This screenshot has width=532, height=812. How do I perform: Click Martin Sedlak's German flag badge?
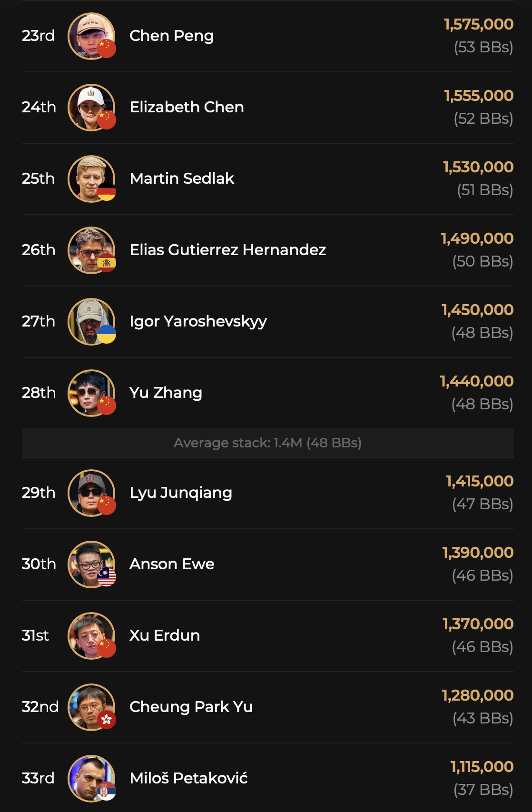click(107, 192)
